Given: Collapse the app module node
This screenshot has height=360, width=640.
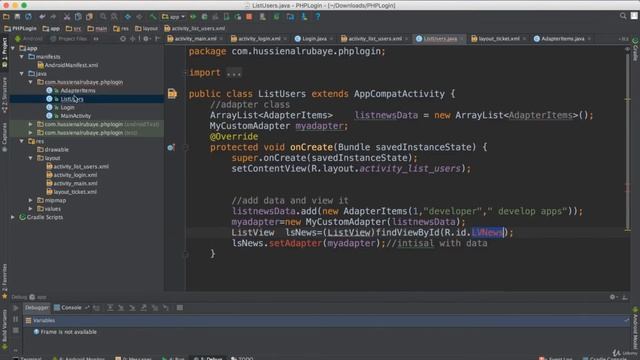Looking at the screenshot, I should (13, 48).
